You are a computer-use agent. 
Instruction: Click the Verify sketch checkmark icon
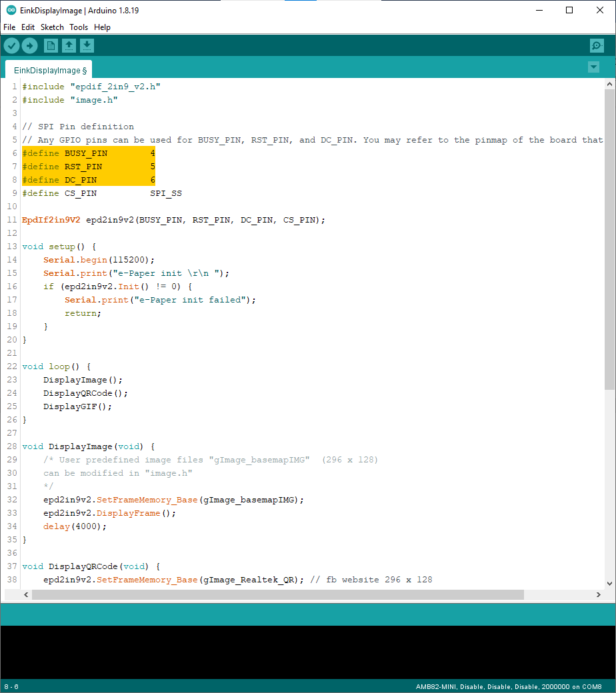pos(12,45)
